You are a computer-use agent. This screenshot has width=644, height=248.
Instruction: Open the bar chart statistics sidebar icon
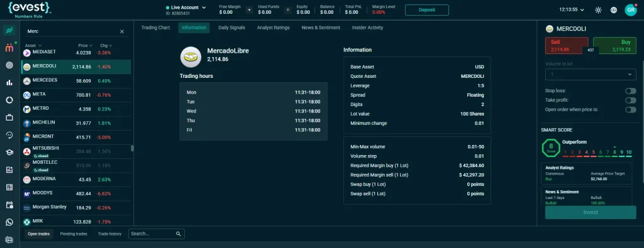(x=9, y=82)
